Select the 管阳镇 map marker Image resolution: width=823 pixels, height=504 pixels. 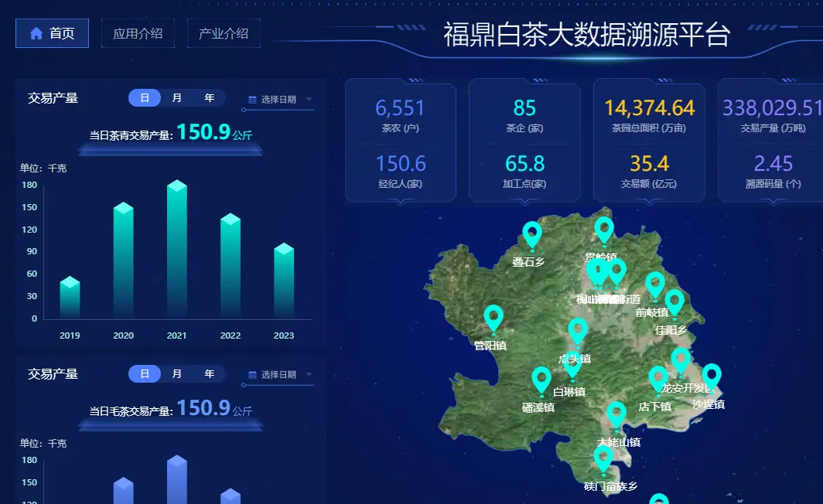click(493, 319)
